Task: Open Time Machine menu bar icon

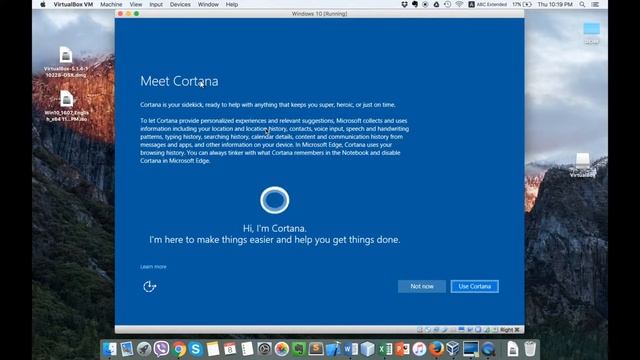Action: coord(447,4)
